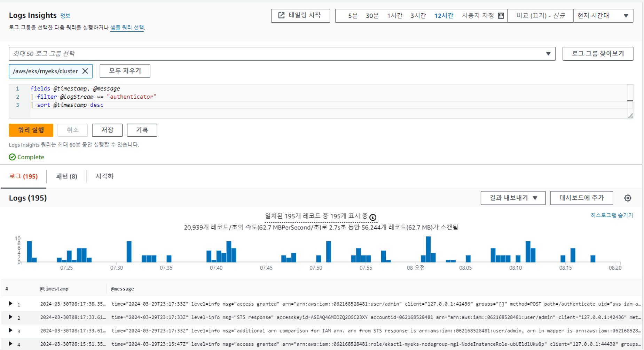Click the @message column header
The width and height of the screenshot is (644, 350).
123,289
